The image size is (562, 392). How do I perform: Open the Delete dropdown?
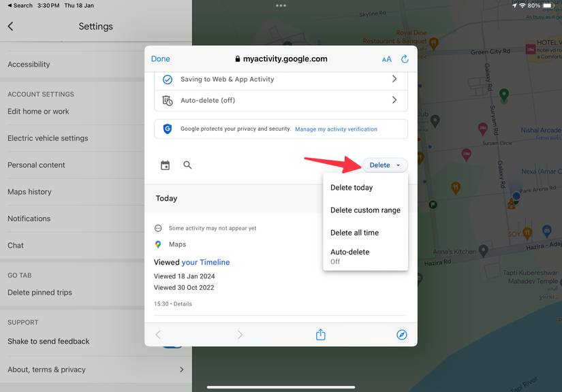click(384, 165)
